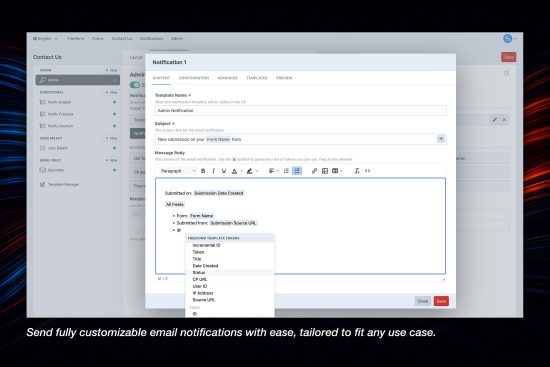Click the key icon on Admin sidebar row
Viewport: 550px width, 367px height.
point(43,80)
